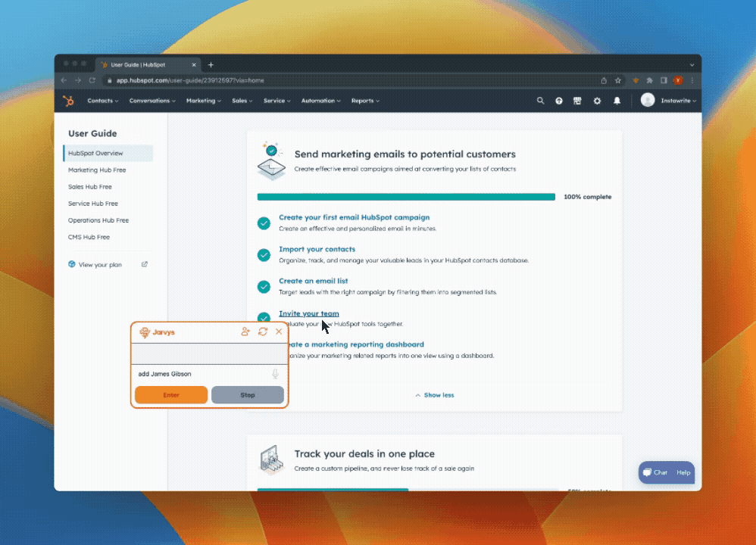Click the browser forward arrow
756x545 pixels.
coord(78,80)
